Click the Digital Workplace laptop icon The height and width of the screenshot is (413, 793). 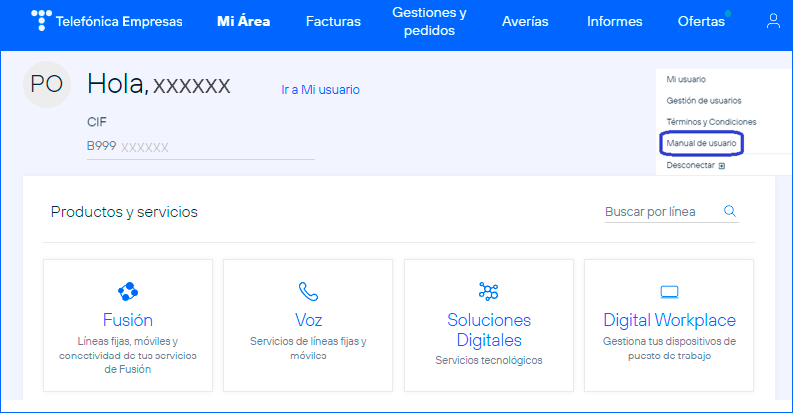click(x=669, y=291)
